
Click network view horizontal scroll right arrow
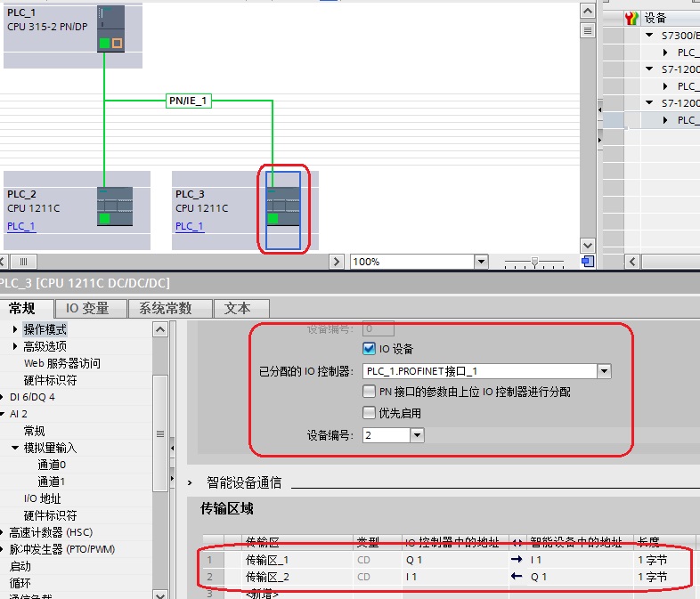(x=336, y=262)
